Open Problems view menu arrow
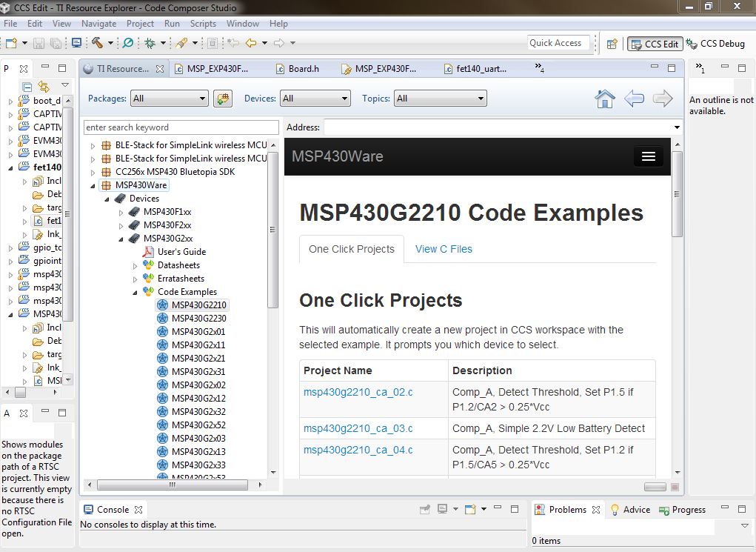Image resolution: width=756 pixels, height=552 pixels. coord(745,525)
